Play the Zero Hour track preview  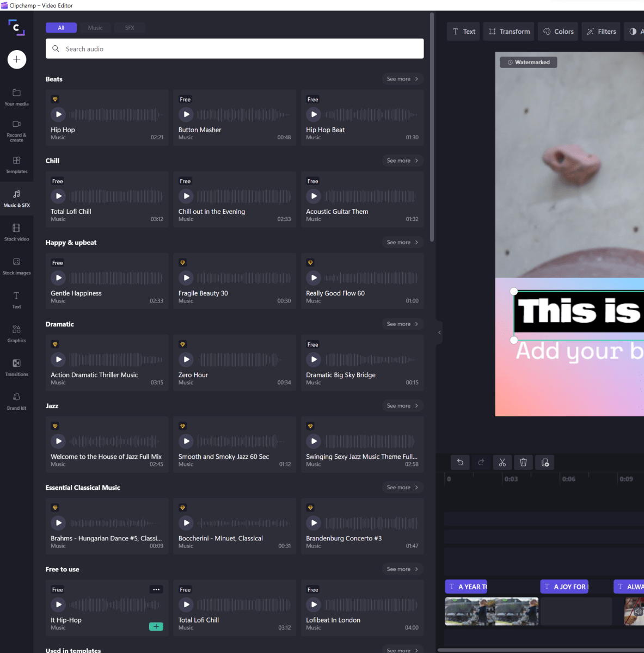click(x=186, y=360)
